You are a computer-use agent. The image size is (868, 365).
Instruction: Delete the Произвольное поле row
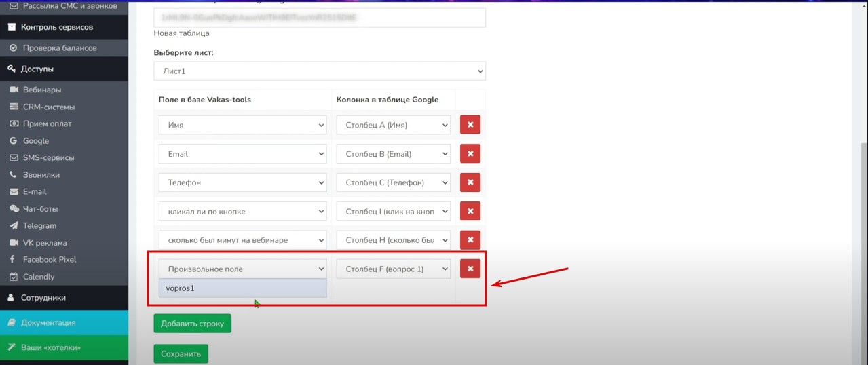[470, 269]
